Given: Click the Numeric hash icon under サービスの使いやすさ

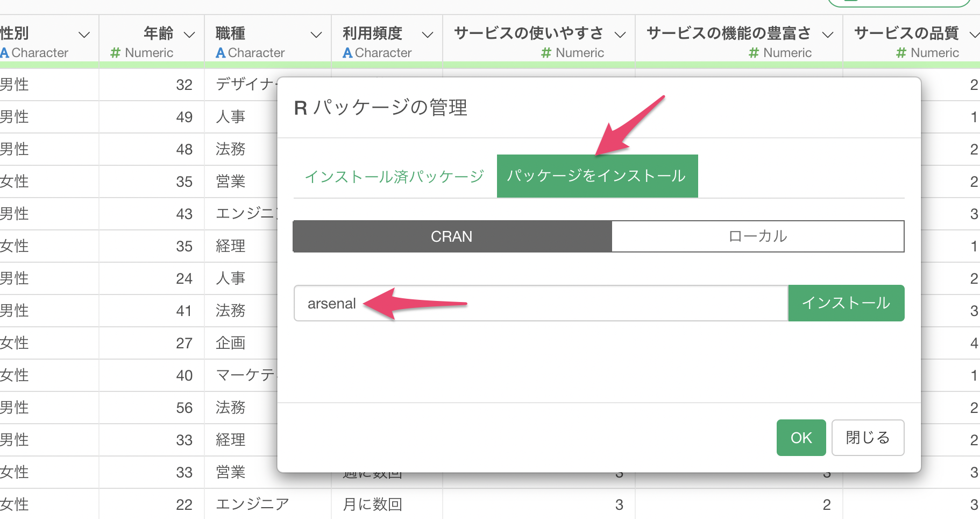Looking at the screenshot, I should tap(546, 53).
